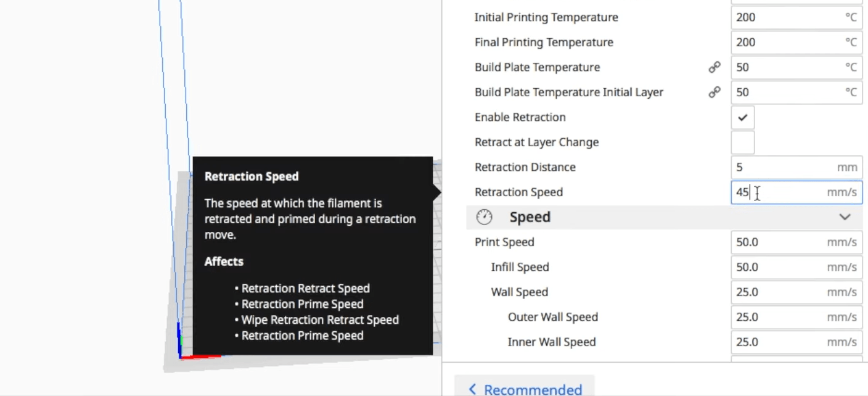Click the link icon beside Build Plate Temperature

(714, 67)
